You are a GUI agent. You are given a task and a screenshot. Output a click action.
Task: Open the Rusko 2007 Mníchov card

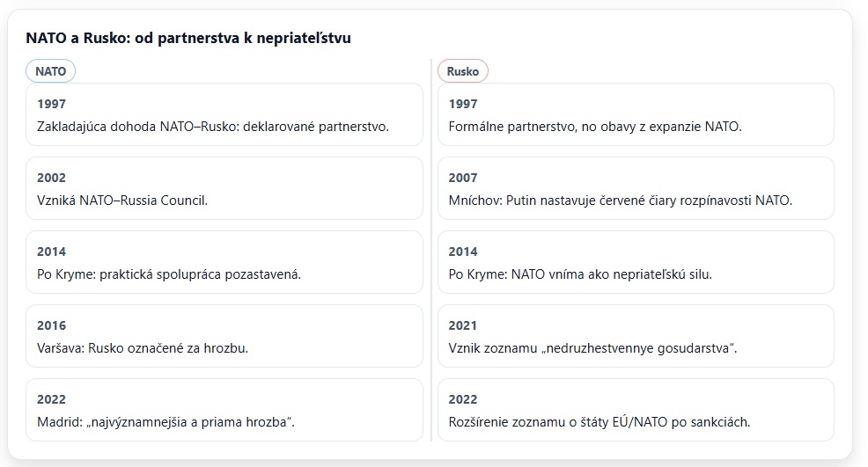click(x=636, y=188)
